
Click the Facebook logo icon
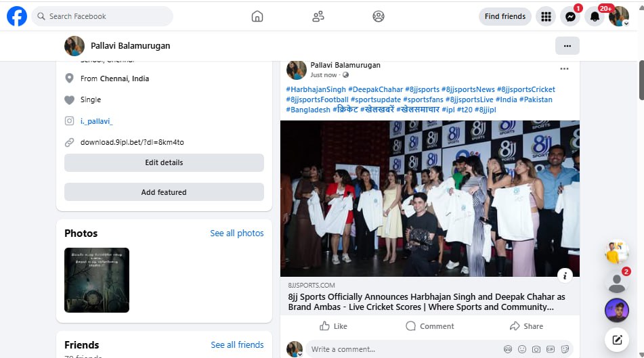[17, 16]
